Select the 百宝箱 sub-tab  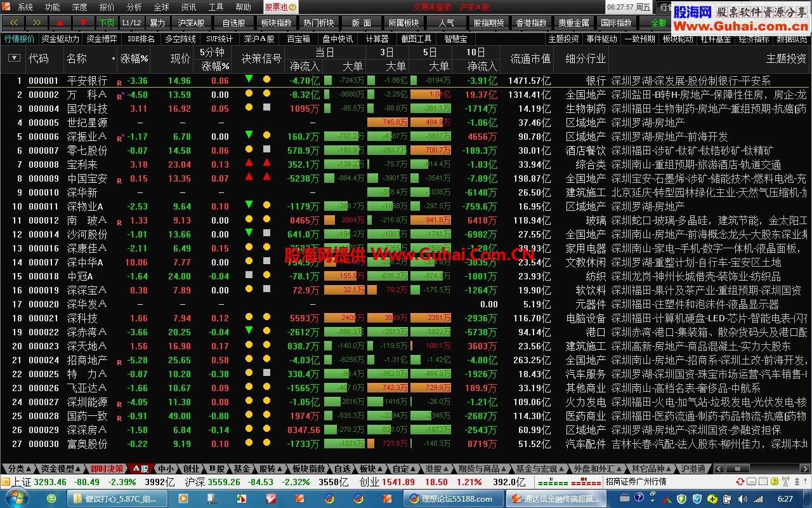(x=298, y=39)
